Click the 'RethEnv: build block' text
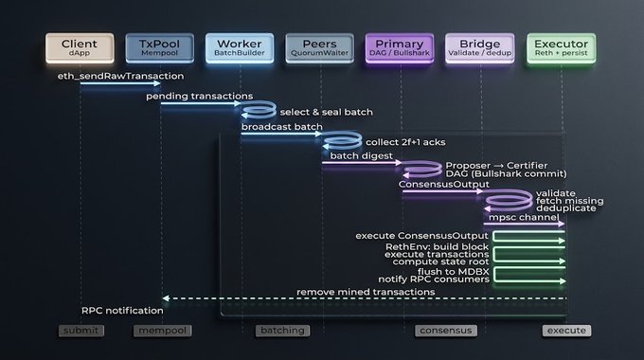 (x=437, y=247)
